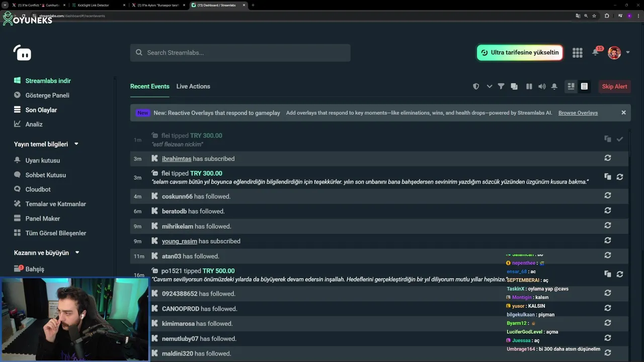The width and height of the screenshot is (644, 362).
Task: Replay 0924388652 follow alert
Action: coord(608,293)
